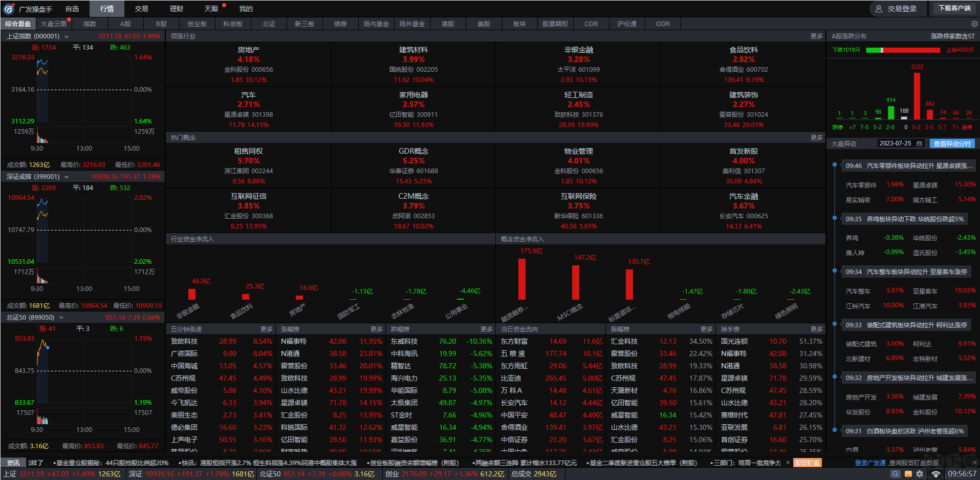Screen dimensions: 980x480
Task: Click the 175.9亿 bar in 概念资金净流入
Action: click(522, 279)
